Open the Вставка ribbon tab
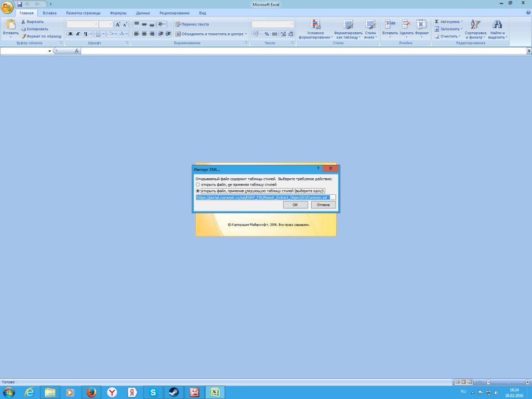532x399 pixels. (50, 12)
